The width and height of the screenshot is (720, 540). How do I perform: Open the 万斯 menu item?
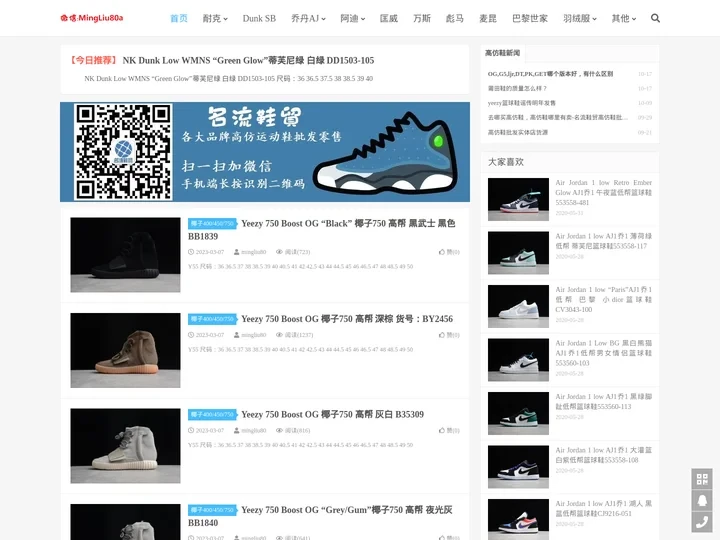pyautogui.click(x=422, y=18)
